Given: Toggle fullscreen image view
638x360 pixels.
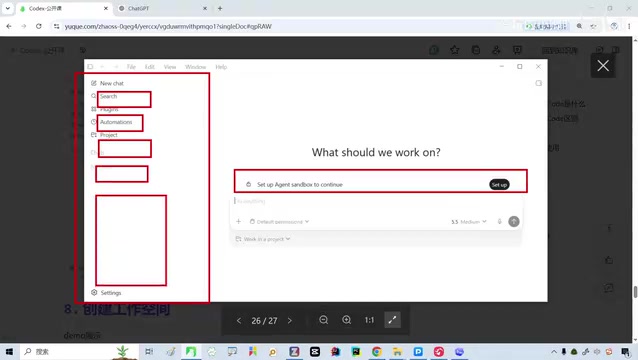Looking at the screenshot, I should coord(392,320).
